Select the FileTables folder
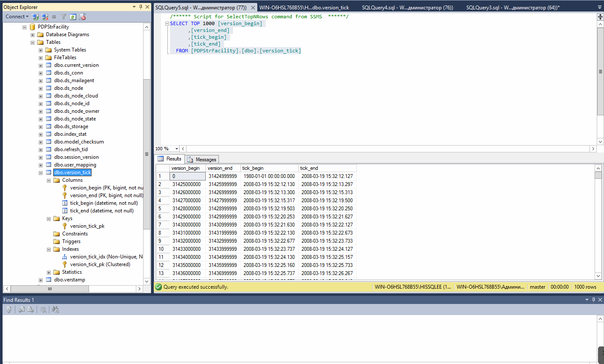Screen dimensions: 604x364 coord(65,57)
